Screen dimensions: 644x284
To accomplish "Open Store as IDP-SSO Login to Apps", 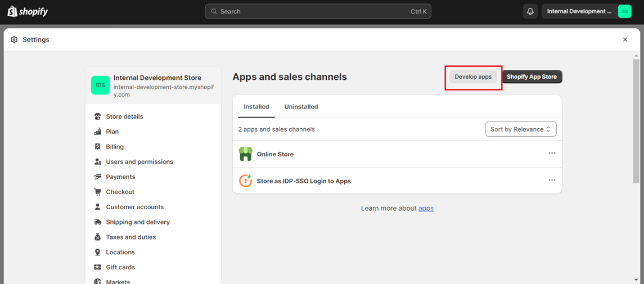I will coord(397,181).
